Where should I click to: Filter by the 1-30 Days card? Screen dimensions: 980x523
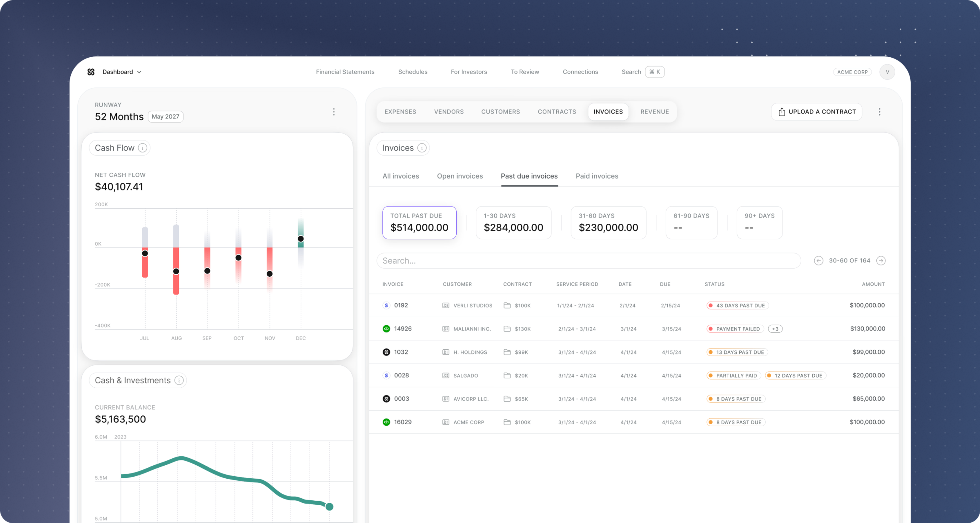513,223
